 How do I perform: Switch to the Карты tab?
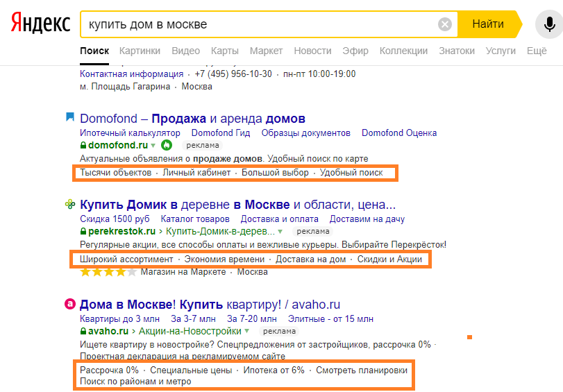pyautogui.click(x=225, y=51)
